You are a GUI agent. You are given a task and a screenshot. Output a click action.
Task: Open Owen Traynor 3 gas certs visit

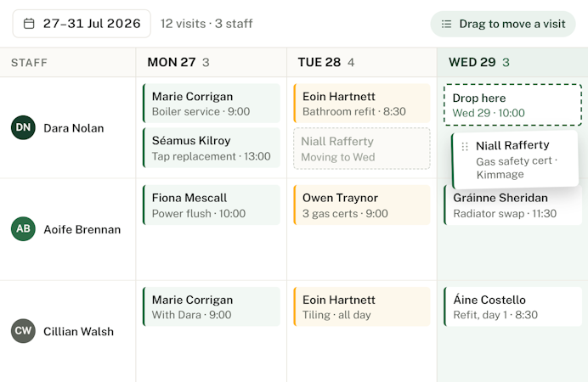(x=362, y=205)
